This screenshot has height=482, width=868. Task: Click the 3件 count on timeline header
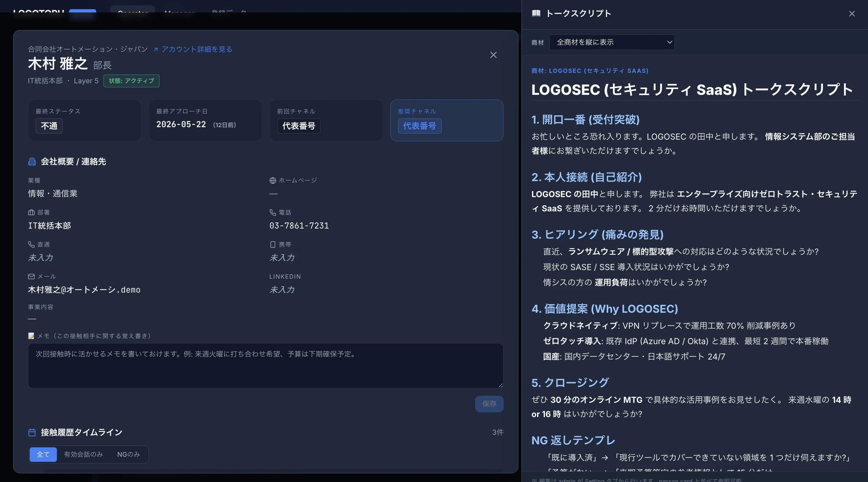[498, 432]
